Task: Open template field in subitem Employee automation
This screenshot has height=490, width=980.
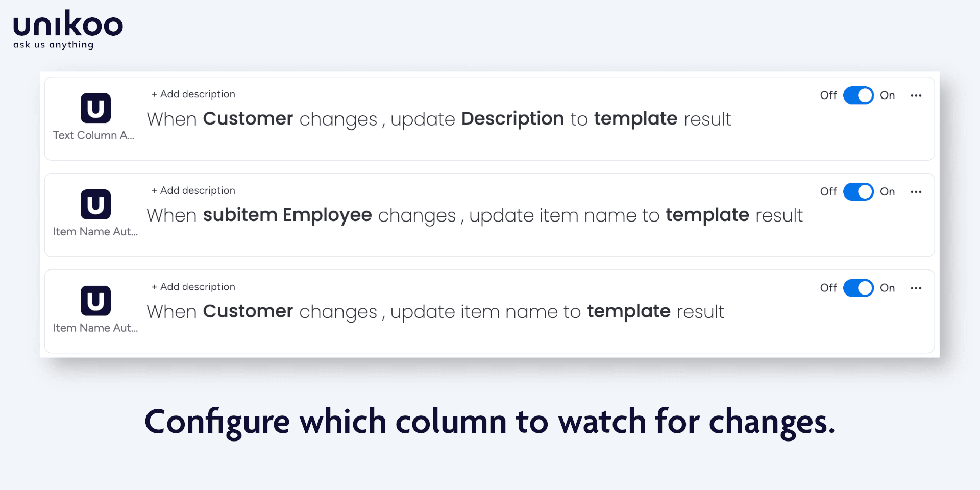Action: tap(707, 215)
